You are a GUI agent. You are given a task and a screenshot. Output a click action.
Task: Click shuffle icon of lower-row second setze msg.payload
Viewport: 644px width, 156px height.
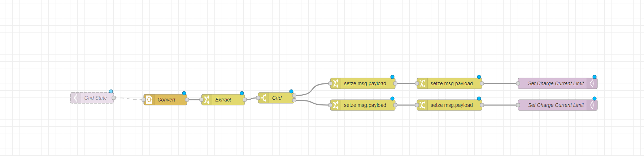[422, 105]
